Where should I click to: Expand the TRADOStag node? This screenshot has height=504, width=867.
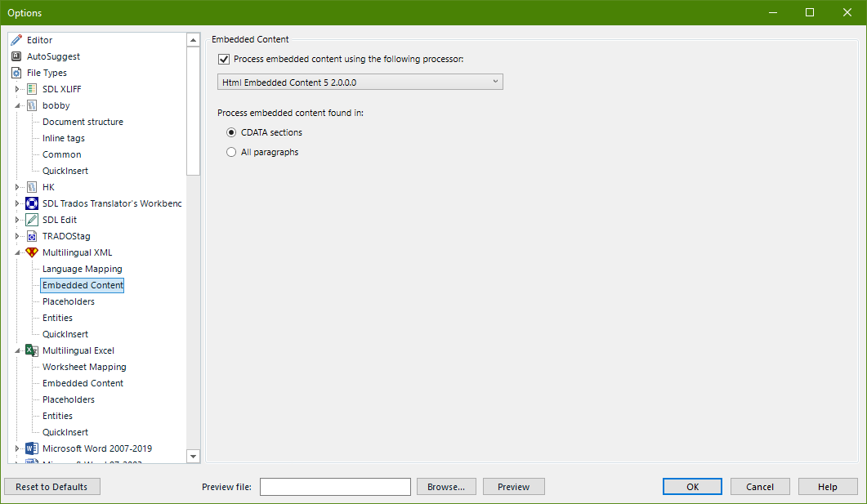tap(17, 236)
